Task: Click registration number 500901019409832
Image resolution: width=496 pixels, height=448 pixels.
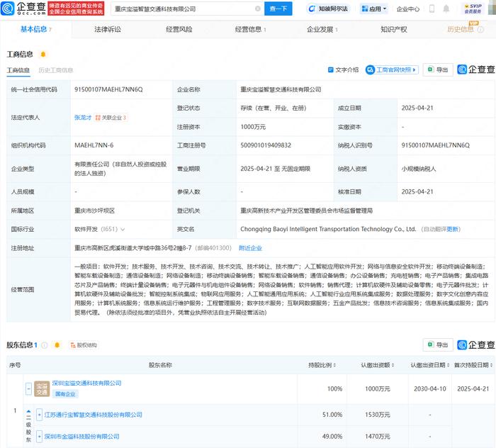Action: (266, 145)
